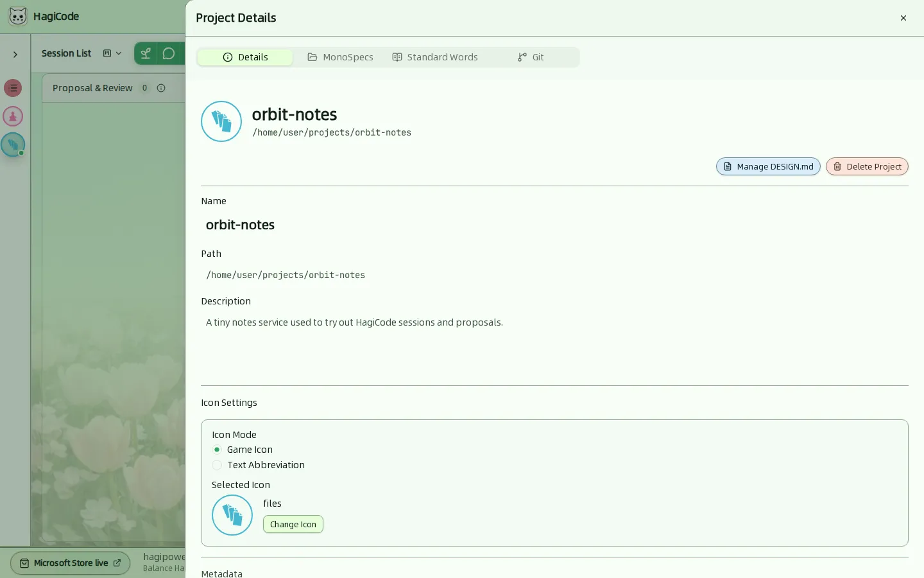Click the 'Proposal & Review' column title

click(x=92, y=88)
